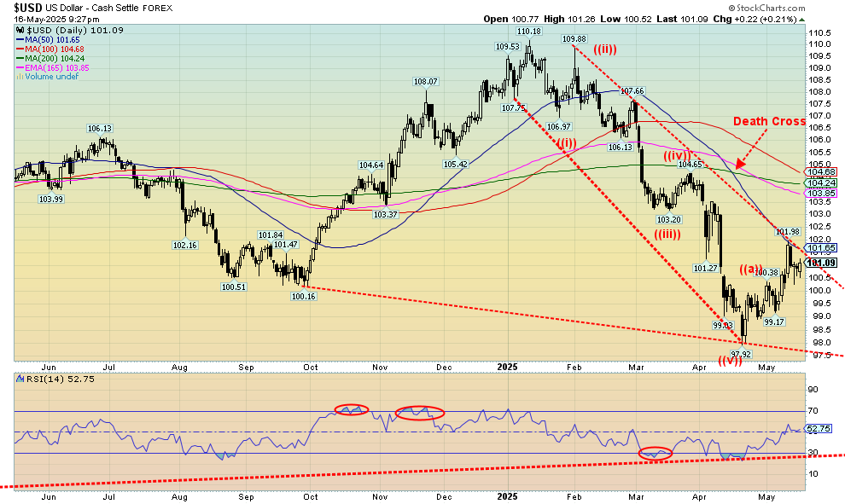Click the first red oval on the RSI October peak
This screenshot has width=845, height=504.
tap(347, 409)
